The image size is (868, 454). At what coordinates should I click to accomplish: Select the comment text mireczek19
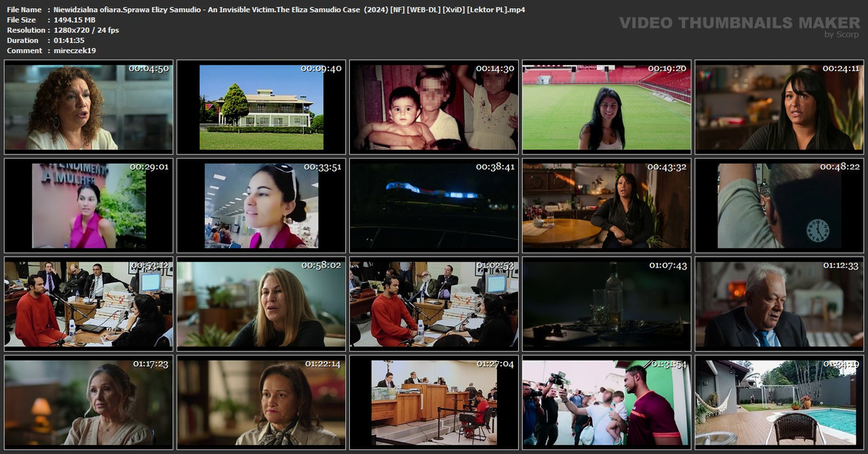[75, 50]
